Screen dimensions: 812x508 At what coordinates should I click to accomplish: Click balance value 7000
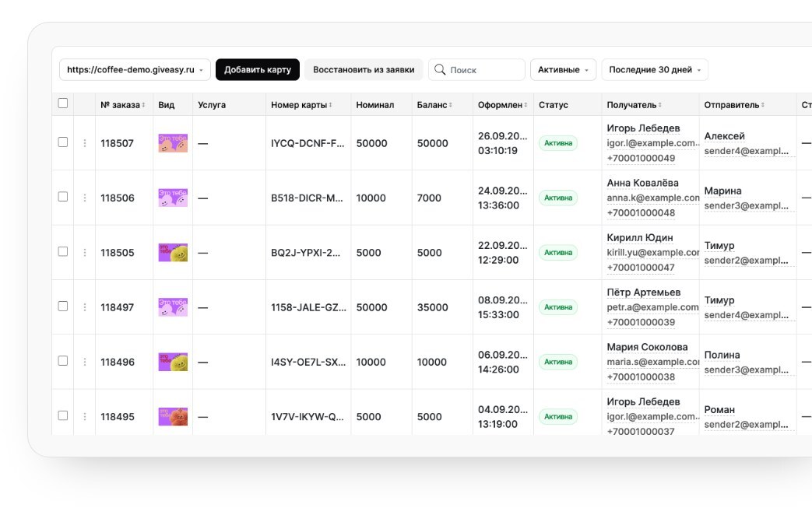tap(429, 198)
